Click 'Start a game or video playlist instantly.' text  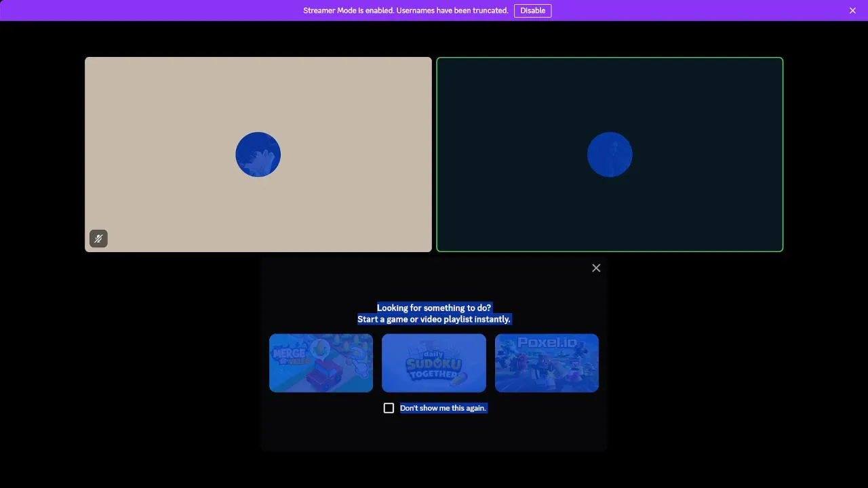434,319
